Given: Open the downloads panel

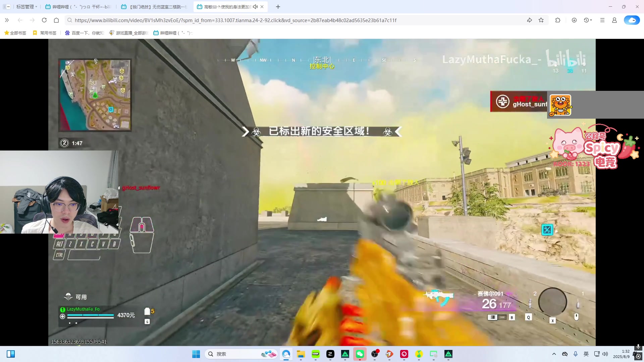Looking at the screenshot, I should [574, 20].
